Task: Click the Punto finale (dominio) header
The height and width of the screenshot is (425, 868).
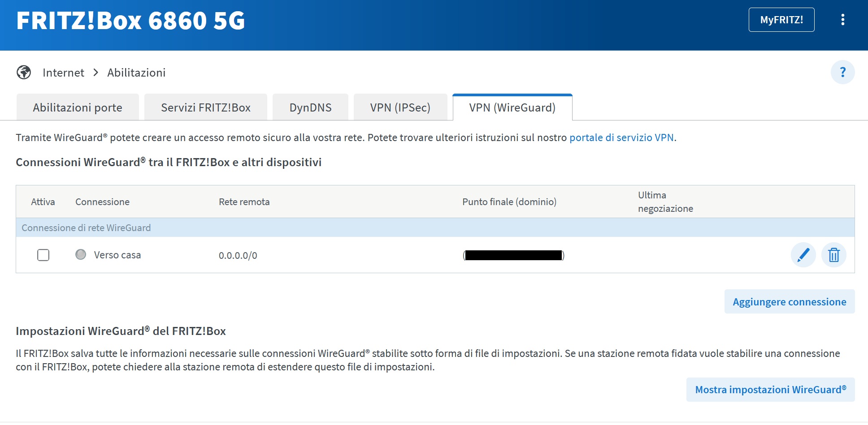Action: coord(509,202)
